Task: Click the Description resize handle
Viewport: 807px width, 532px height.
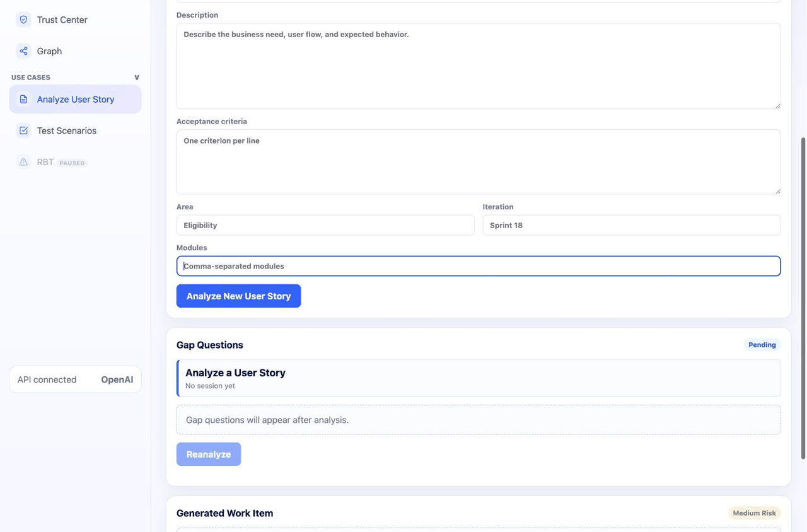Action: pos(777,105)
